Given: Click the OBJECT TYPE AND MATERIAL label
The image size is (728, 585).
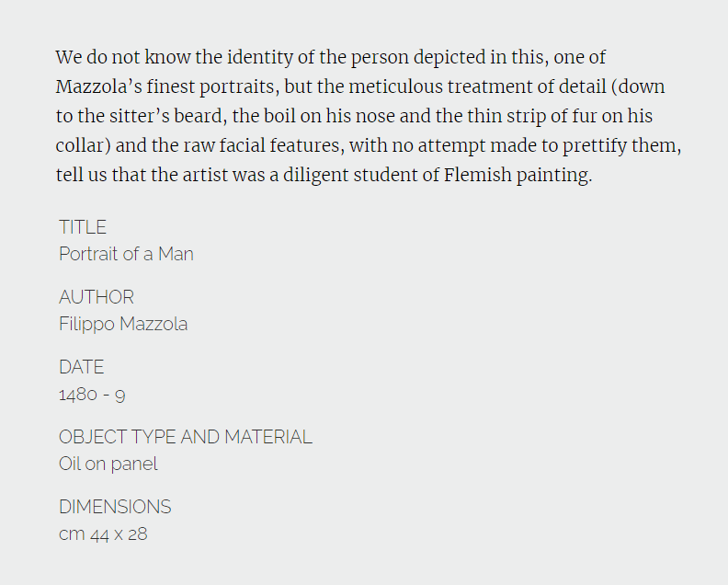Looking at the screenshot, I should (186, 437).
